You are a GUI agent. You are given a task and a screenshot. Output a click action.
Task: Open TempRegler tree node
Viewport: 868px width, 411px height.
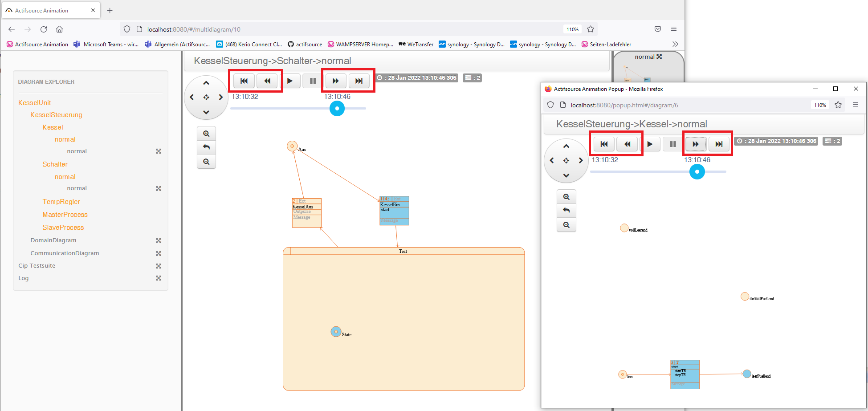point(61,202)
